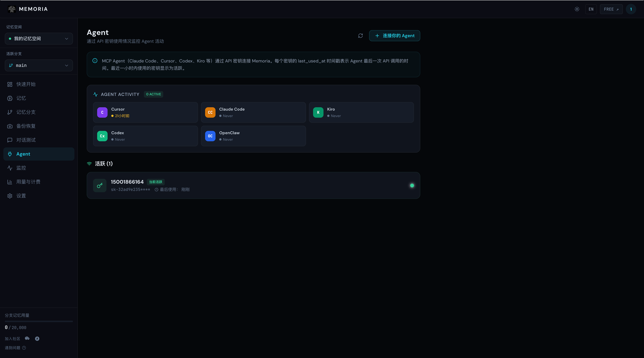644x358 pixels.
Task: Click the orange Claude Code agent icon
Action: tap(210, 112)
